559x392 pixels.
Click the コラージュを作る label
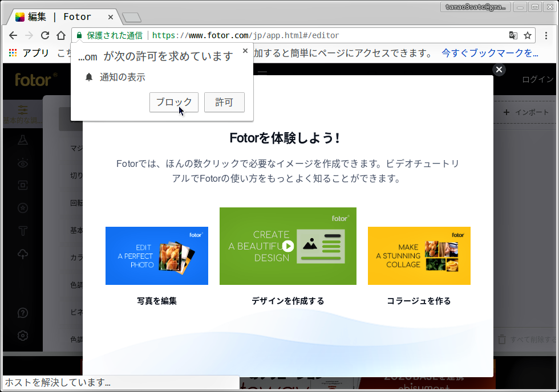419,301
